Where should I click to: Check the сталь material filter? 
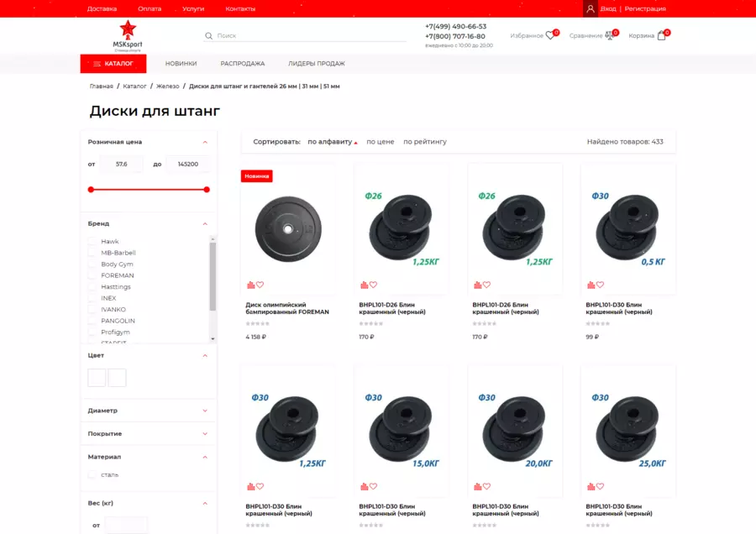[92, 474]
